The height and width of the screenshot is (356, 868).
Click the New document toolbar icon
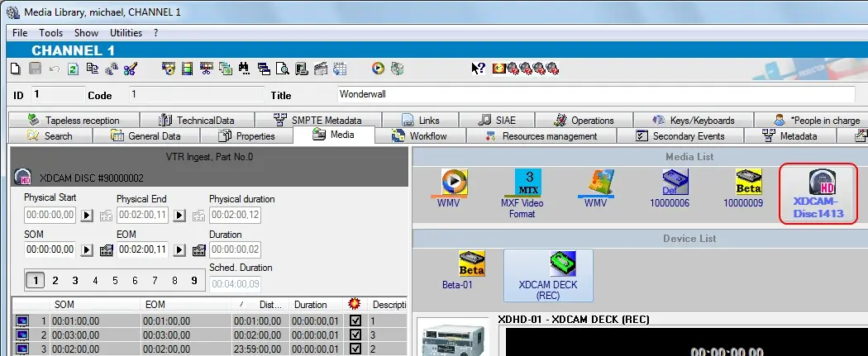point(15,69)
